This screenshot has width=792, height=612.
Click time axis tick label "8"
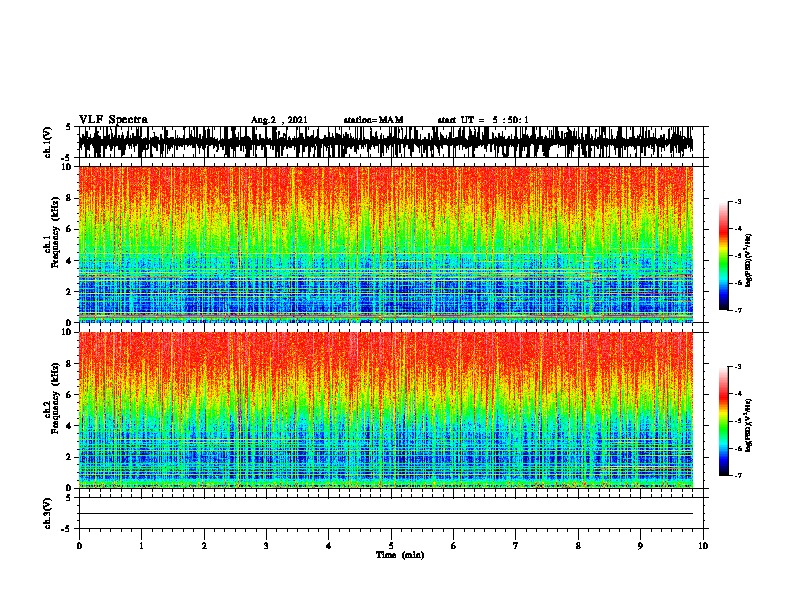pyautogui.click(x=578, y=545)
